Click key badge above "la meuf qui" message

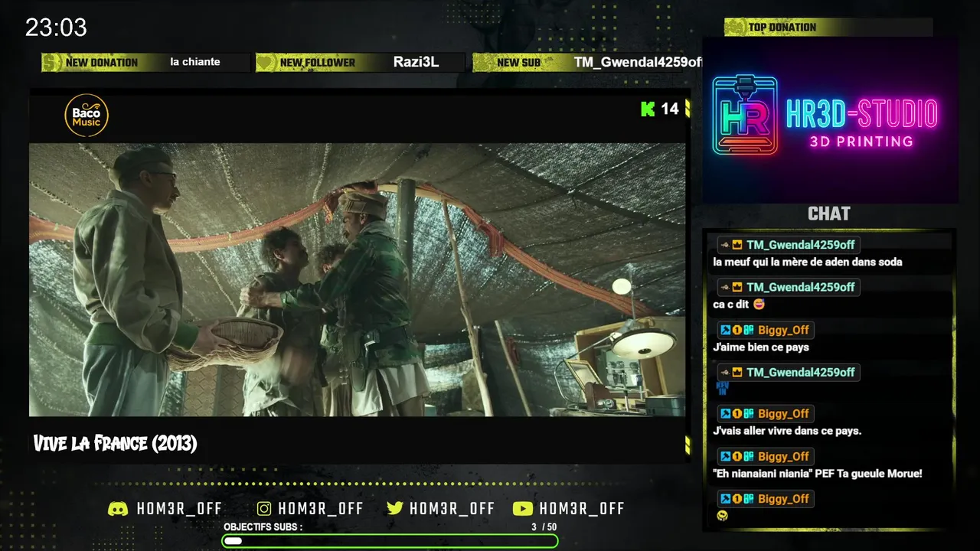725,245
